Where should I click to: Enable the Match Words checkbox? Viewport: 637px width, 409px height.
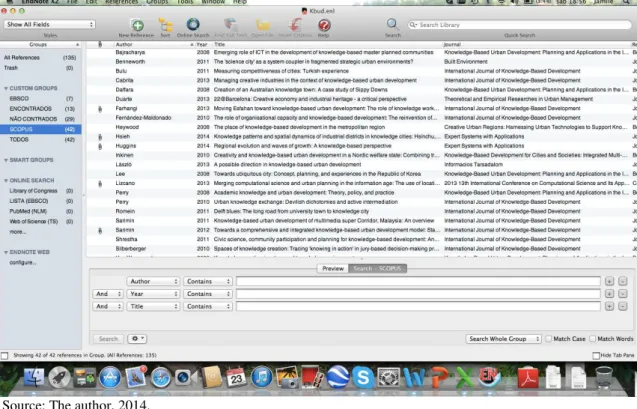(592, 339)
